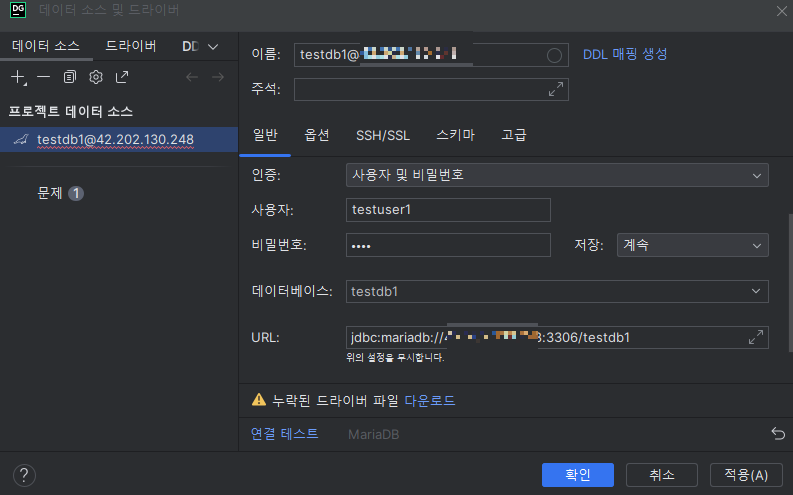Go forward with right arrow icon

218,77
